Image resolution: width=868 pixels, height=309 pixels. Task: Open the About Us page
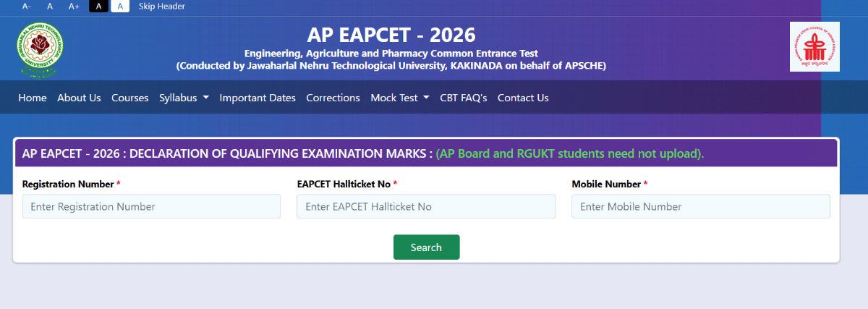click(x=79, y=98)
